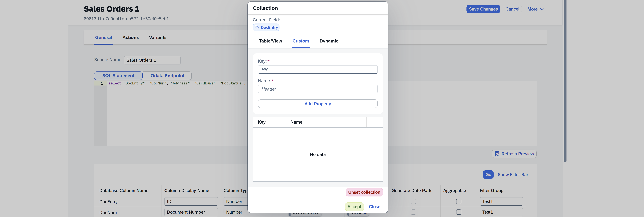Open the DocEntry Column Type dropdown

[x=235, y=201]
